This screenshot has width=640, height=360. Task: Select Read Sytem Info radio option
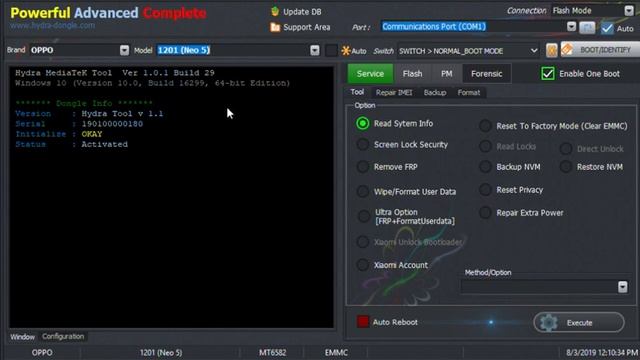tap(362, 123)
